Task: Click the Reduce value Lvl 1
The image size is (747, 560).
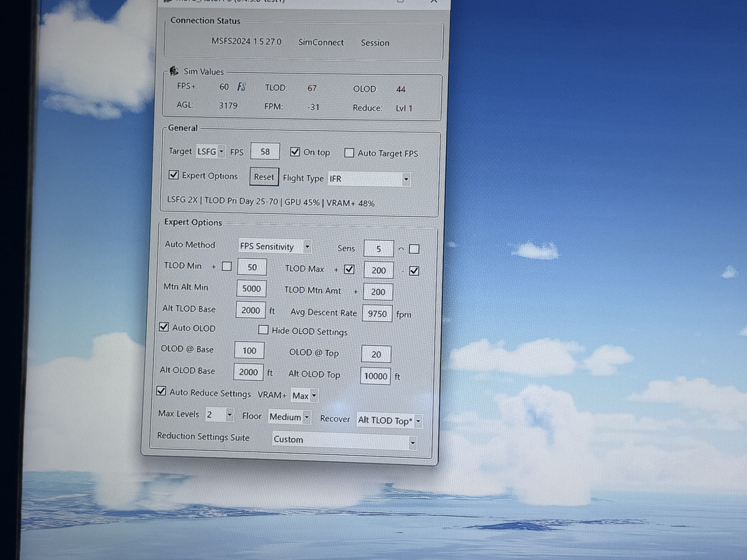Action: (404, 108)
